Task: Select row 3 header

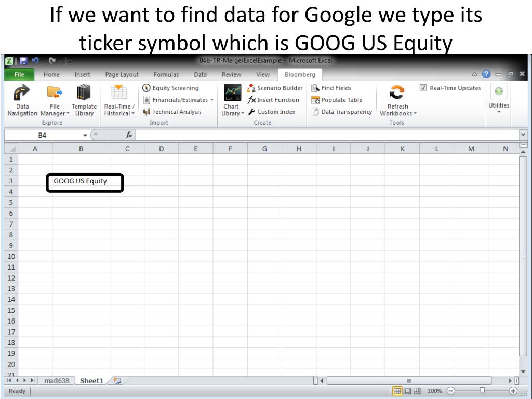Action: 11,181
